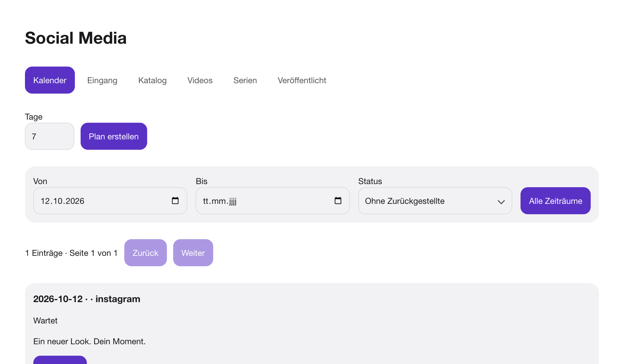Open the Von calendar picker icon
624x364 pixels.
point(175,201)
